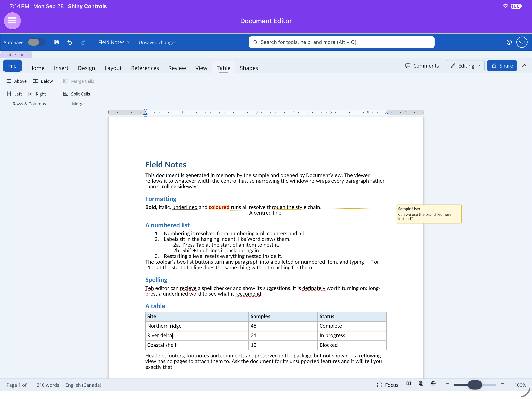Enable Focus mode in status bar

coord(388,385)
